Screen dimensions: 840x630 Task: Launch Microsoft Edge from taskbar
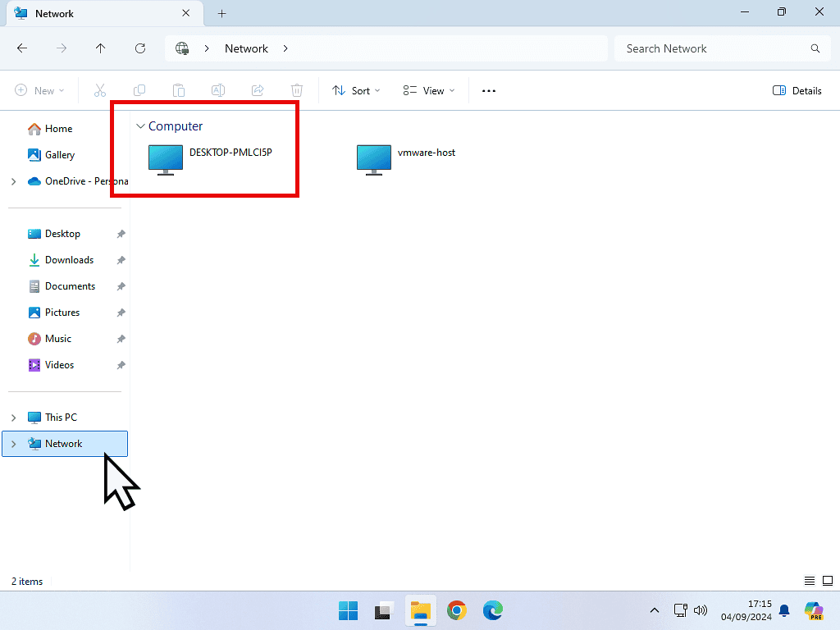click(x=493, y=610)
